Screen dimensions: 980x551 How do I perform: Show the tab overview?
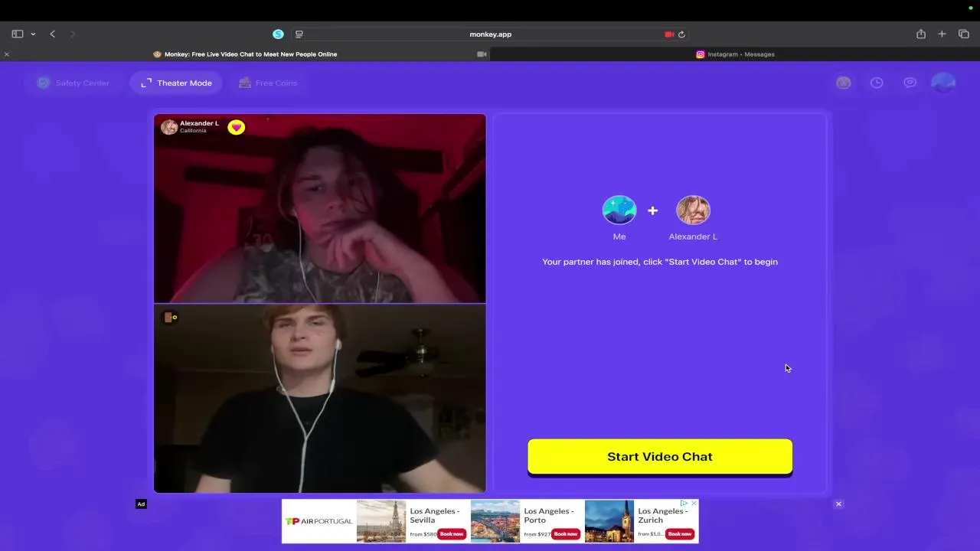(x=964, y=34)
